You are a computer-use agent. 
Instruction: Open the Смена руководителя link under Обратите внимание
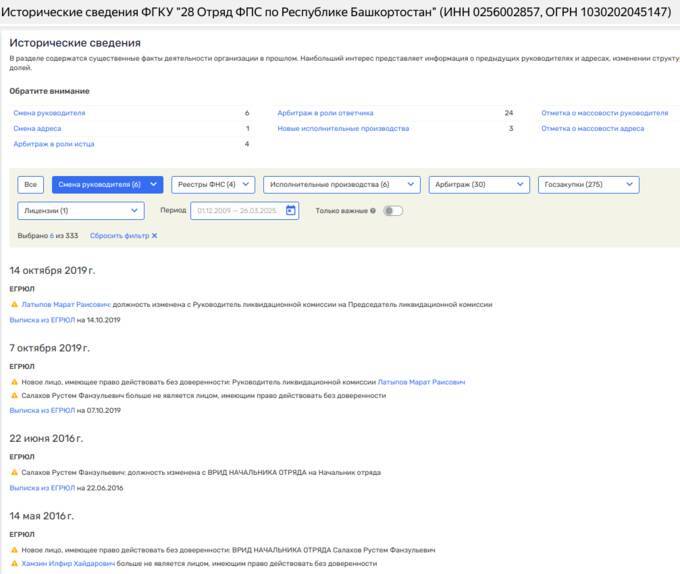pyautogui.click(x=49, y=113)
